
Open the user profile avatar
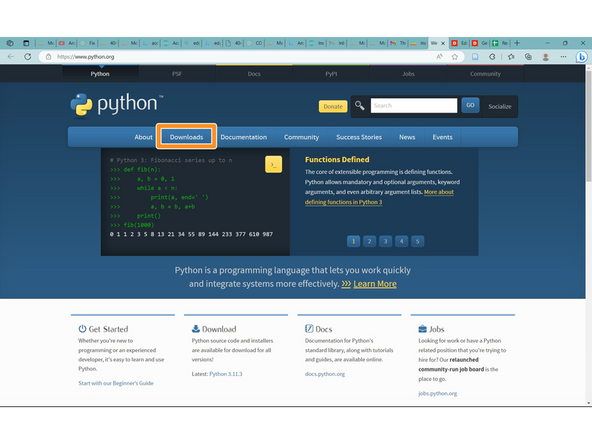point(546,57)
